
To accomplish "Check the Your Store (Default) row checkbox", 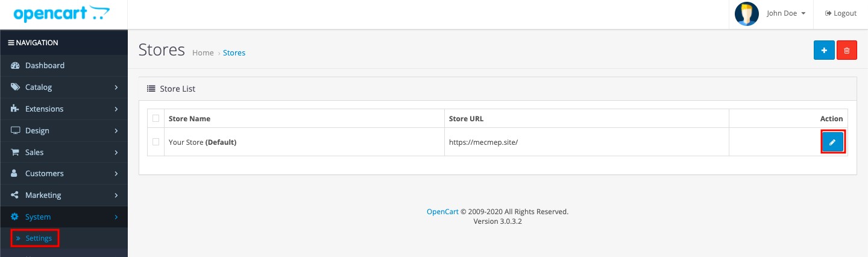I will (x=156, y=142).
